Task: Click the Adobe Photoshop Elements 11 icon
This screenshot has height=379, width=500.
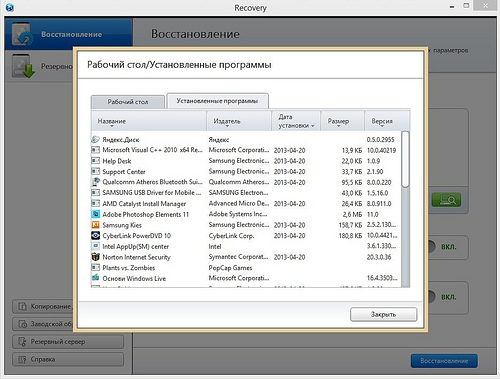Action: 96,214
